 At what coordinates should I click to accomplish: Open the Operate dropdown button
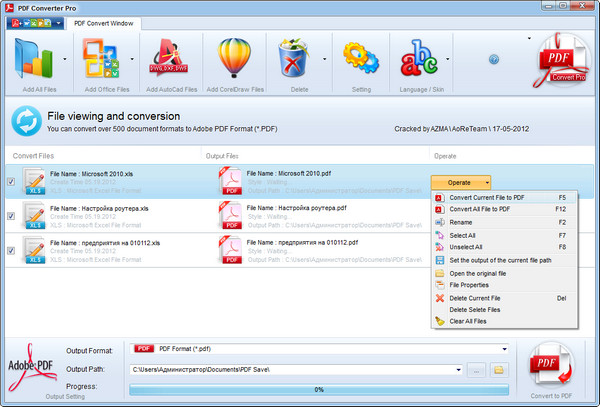pos(462,182)
